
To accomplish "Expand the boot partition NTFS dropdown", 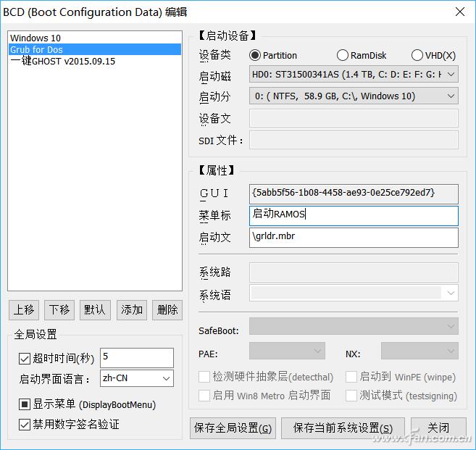I will (x=354, y=96).
